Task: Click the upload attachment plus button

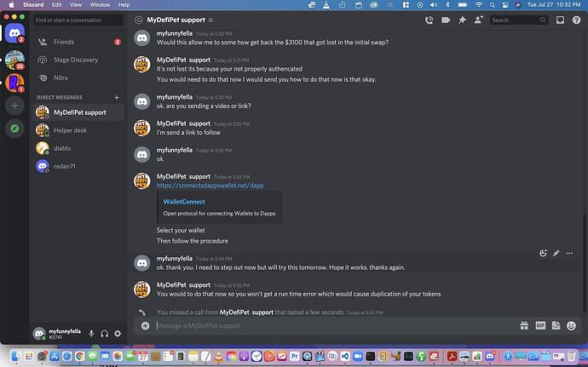Action: click(145, 326)
